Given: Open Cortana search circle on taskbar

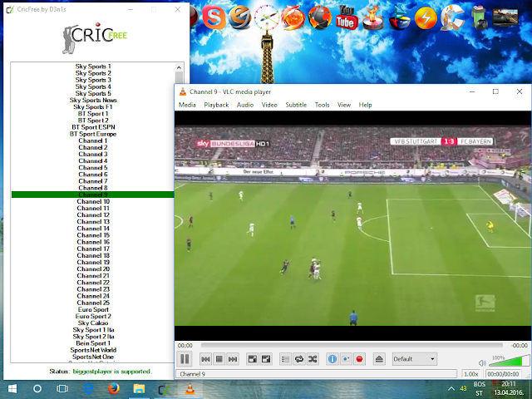Looking at the screenshot, I should click(37, 389).
